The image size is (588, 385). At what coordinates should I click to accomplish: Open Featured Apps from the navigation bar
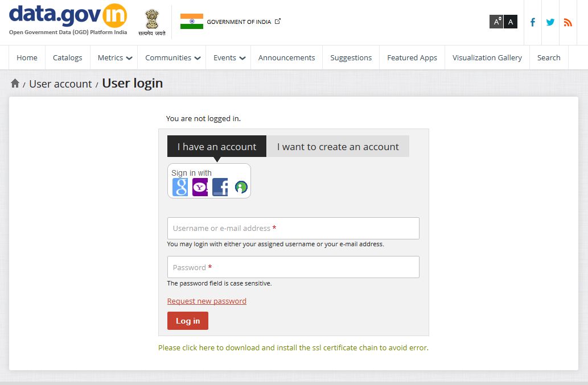(412, 57)
